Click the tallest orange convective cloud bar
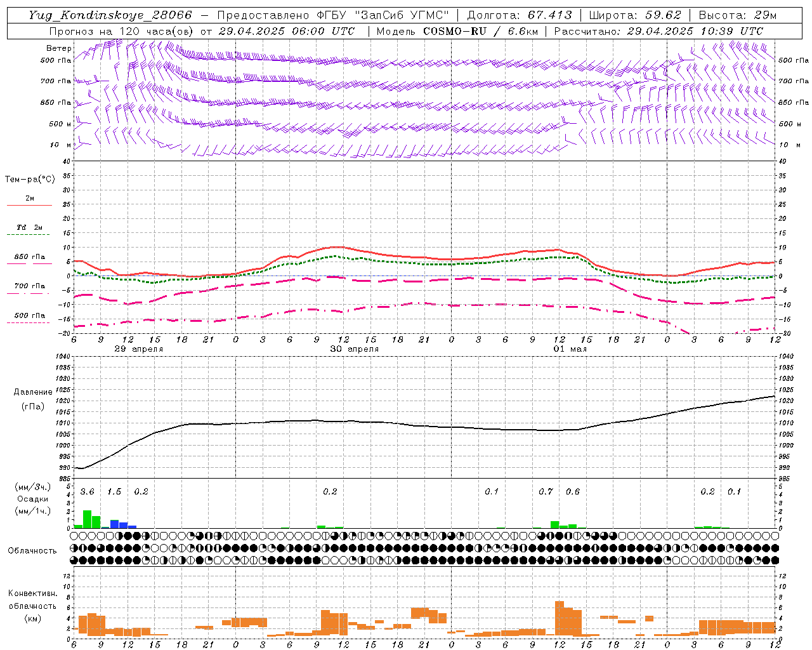Screen dimensions: 812x650 (x=560, y=618)
